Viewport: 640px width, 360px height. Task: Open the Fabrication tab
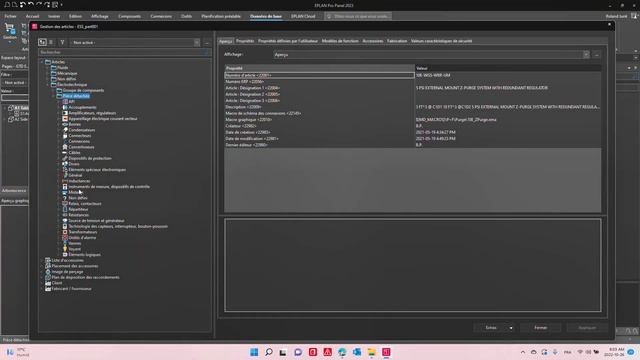click(397, 41)
